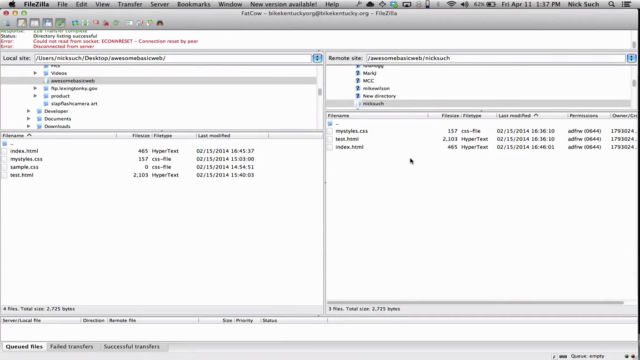Select remote file test.html
The width and height of the screenshot is (640, 360).
(347, 139)
